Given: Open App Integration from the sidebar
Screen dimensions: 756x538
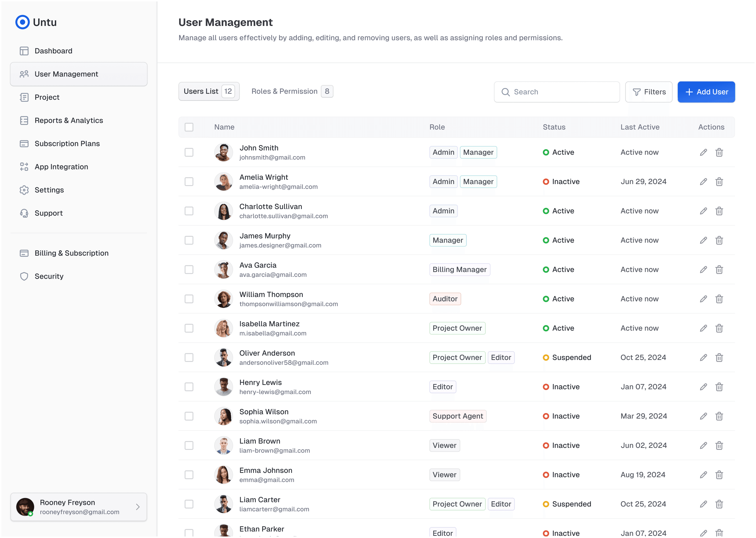Looking at the screenshot, I should (61, 167).
